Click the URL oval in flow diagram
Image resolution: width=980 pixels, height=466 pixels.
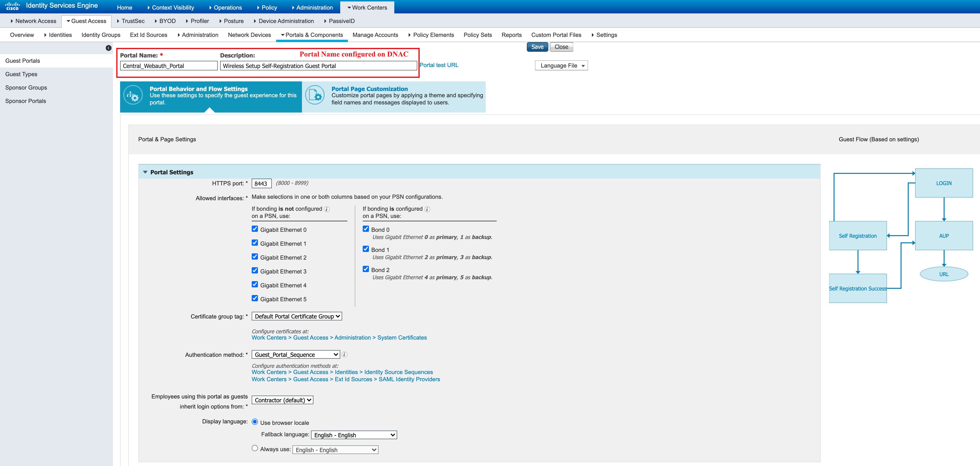944,274
